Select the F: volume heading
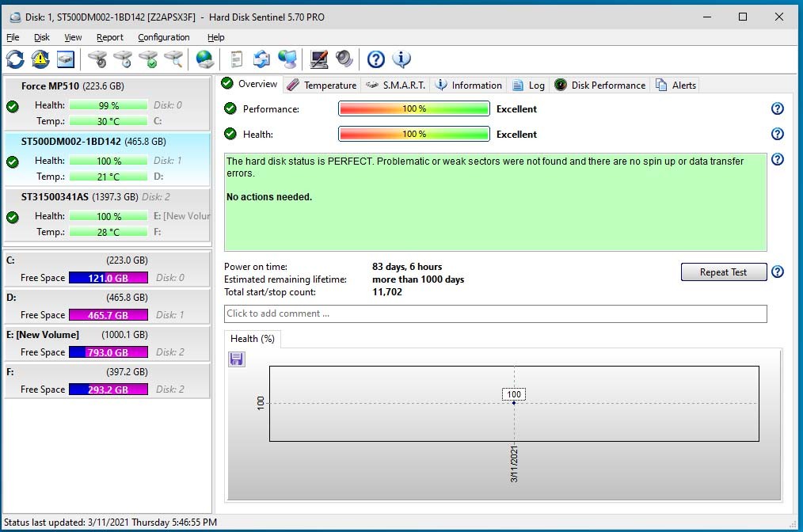803x532 pixels. [x=10, y=372]
